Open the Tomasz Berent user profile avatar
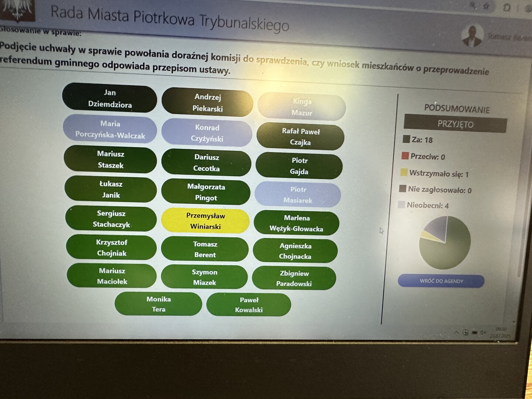The image size is (532, 399). [472, 35]
